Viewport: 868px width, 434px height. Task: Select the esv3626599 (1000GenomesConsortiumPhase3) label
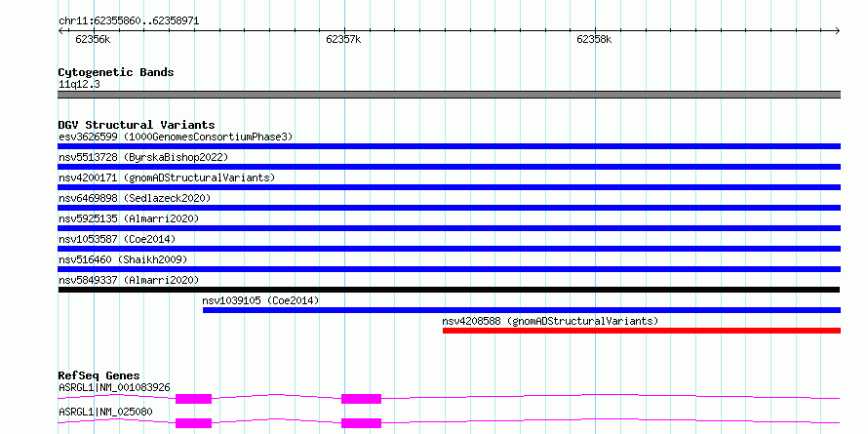(176, 137)
